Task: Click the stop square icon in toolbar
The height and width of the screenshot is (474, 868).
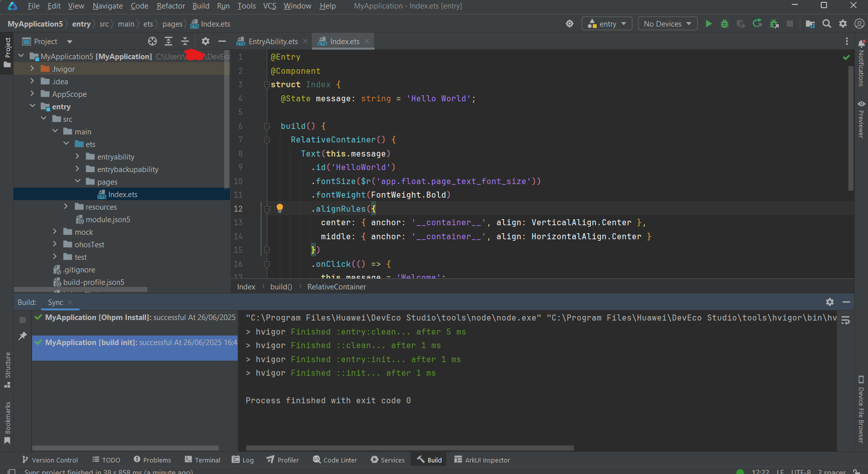Action: pyautogui.click(x=790, y=24)
